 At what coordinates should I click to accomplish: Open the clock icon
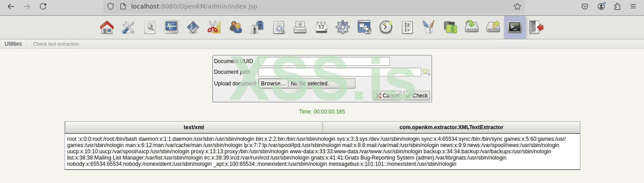point(386,27)
